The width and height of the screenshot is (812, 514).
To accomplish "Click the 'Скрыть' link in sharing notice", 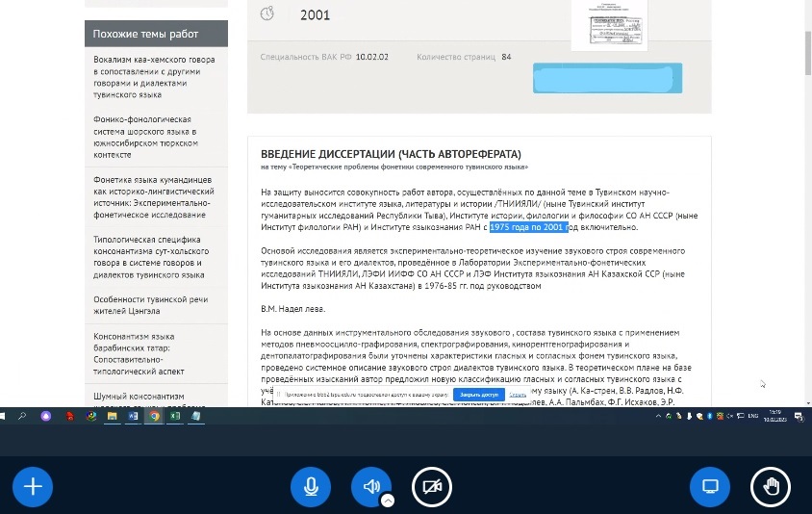I will pyautogui.click(x=518, y=395).
